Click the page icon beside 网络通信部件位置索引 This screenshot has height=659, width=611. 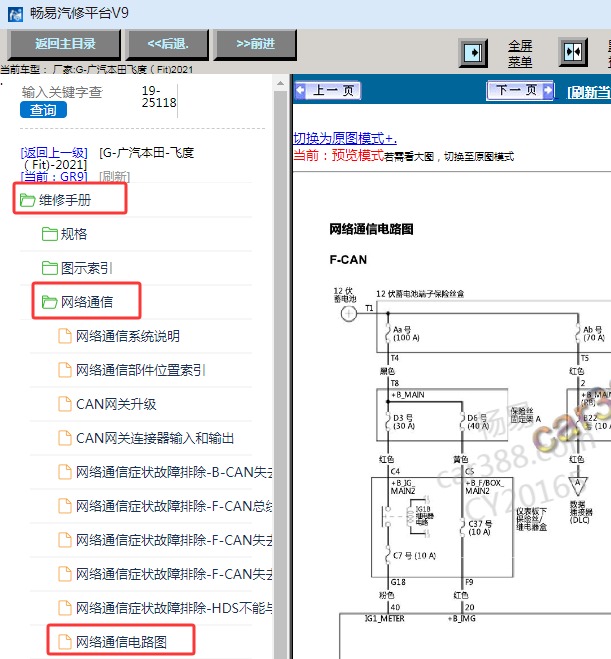coord(65,370)
